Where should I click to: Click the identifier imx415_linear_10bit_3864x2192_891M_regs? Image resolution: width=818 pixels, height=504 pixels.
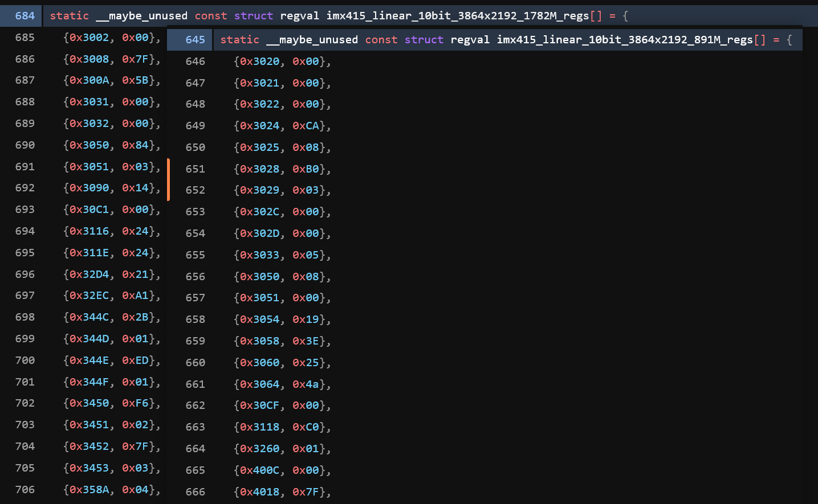[x=625, y=40]
